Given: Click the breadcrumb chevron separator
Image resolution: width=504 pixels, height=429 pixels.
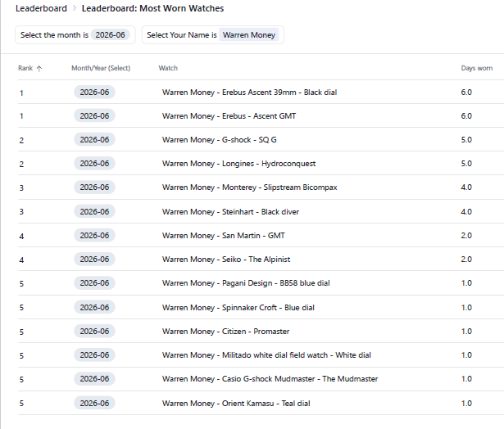Looking at the screenshot, I should (75, 8).
